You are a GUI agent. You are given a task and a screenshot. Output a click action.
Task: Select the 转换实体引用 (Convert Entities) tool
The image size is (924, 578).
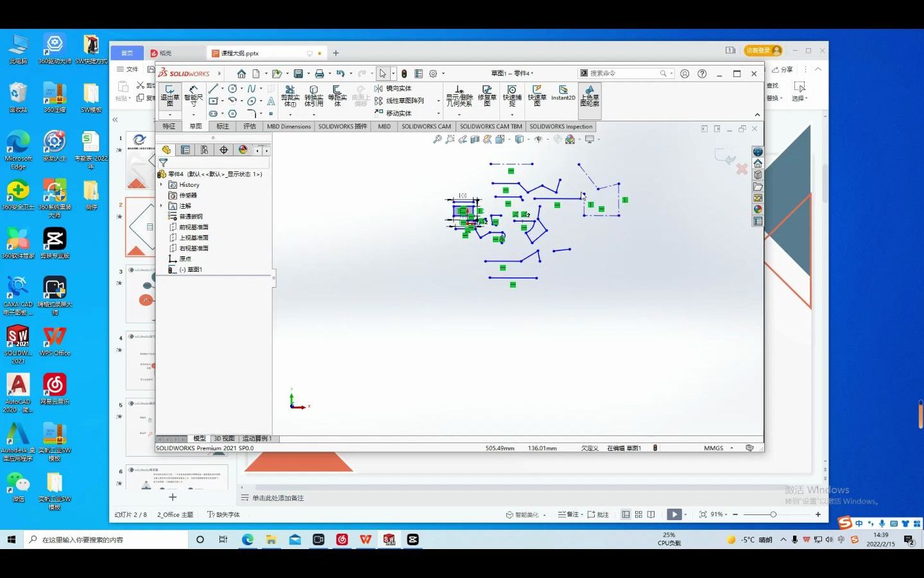tap(313, 96)
